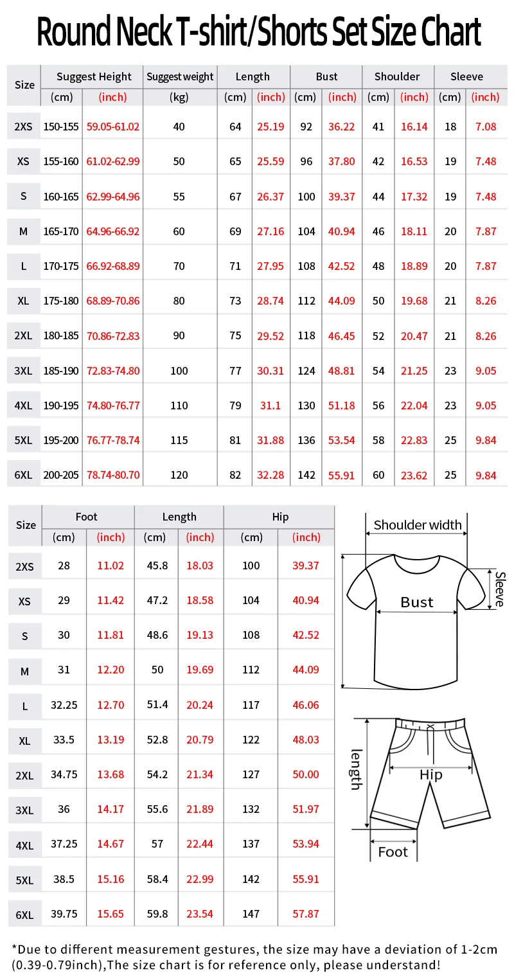The width and height of the screenshot is (514, 980).
Task: Click the Foot label under shorts diagram
Action: pyautogui.click(x=393, y=852)
